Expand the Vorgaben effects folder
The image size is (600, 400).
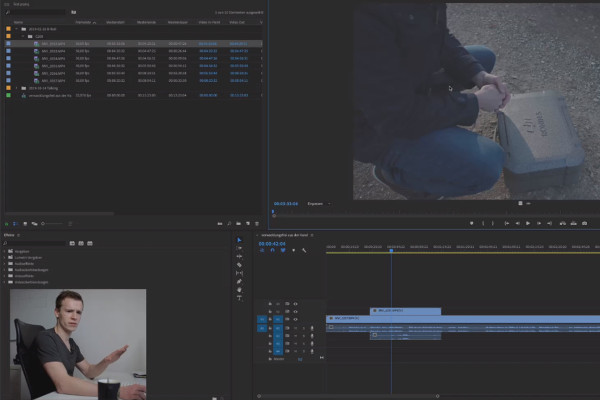point(5,251)
